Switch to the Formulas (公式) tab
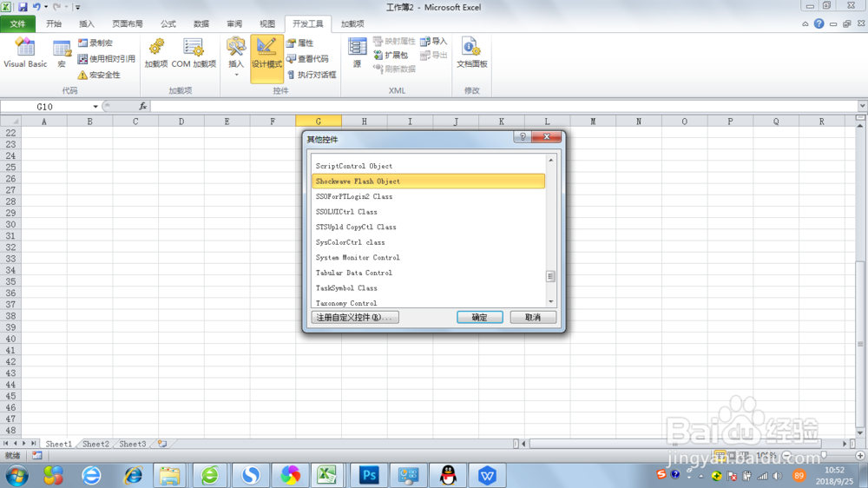 click(x=168, y=23)
